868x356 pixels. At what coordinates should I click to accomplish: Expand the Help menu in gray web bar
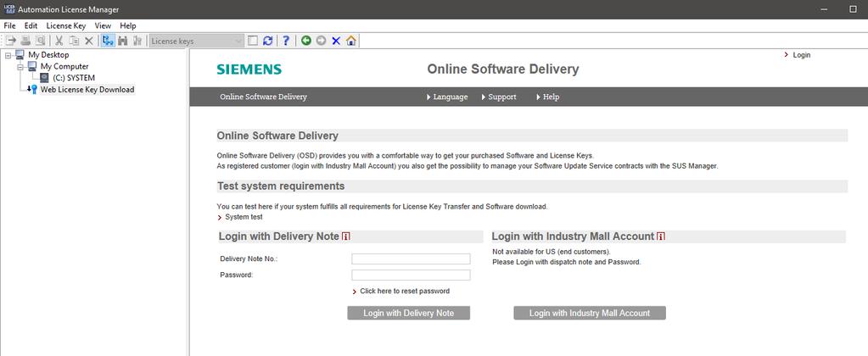548,97
